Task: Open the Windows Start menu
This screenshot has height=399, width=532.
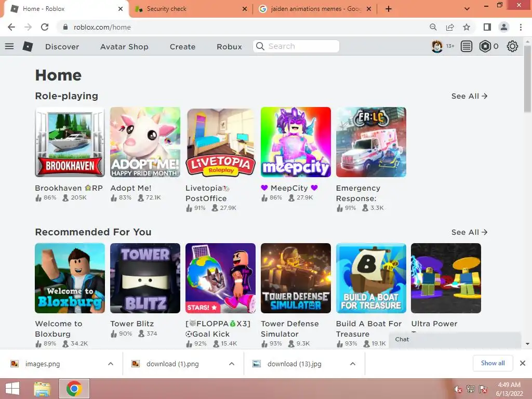Action: [12, 389]
